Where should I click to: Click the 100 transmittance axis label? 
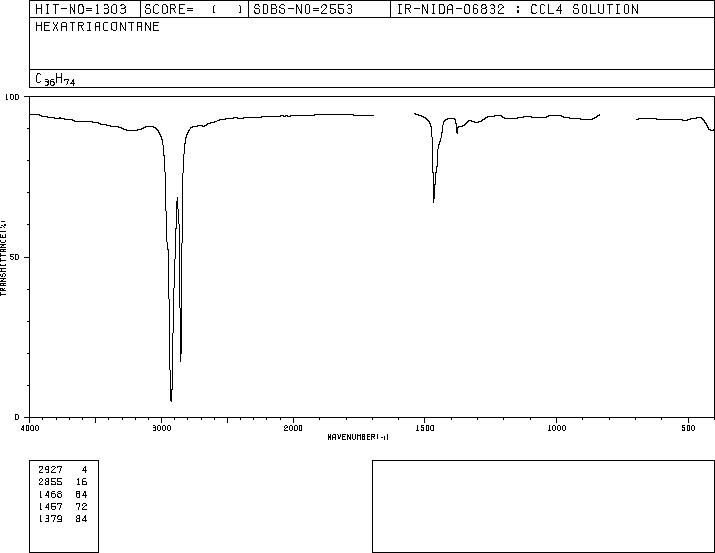point(13,97)
